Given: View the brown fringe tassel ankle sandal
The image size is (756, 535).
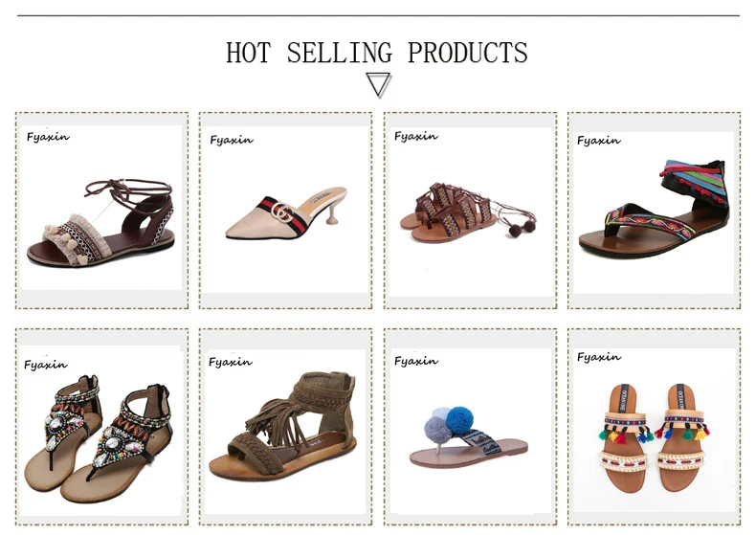Looking at the screenshot, I should click(x=285, y=427).
